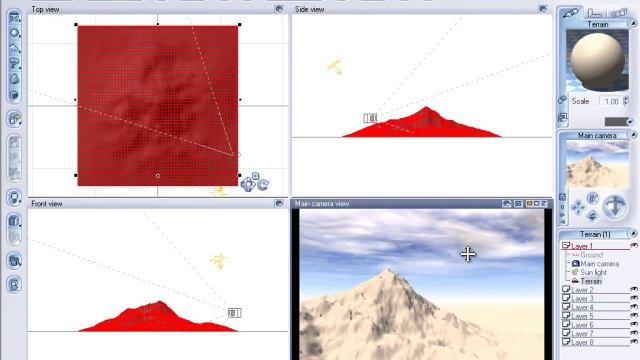Click the link material icon beside Scale
This screenshot has height=360, width=640.
click(562, 100)
